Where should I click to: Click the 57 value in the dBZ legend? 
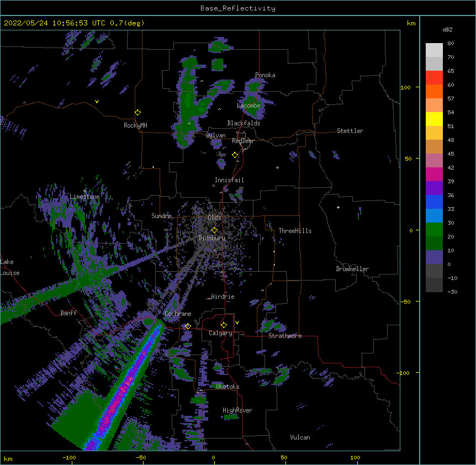coord(451,99)
